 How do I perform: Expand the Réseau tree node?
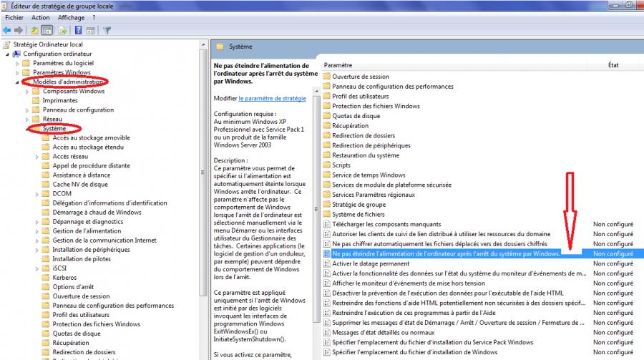coord(27,120)
